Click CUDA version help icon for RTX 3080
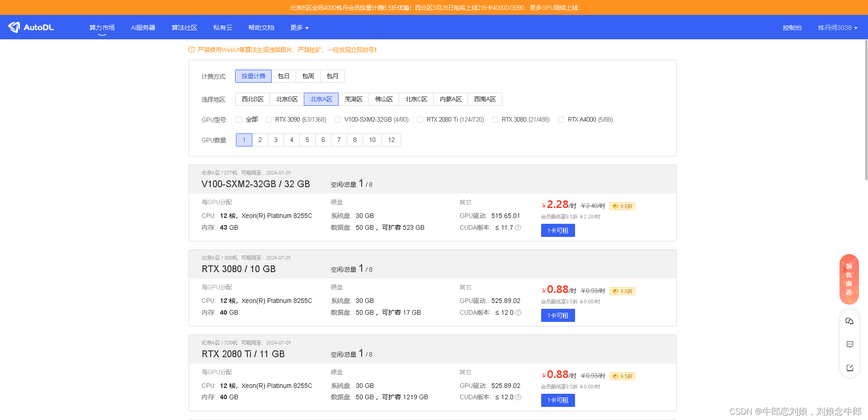This screenshot has width=868, height=420. click(519, 312)
